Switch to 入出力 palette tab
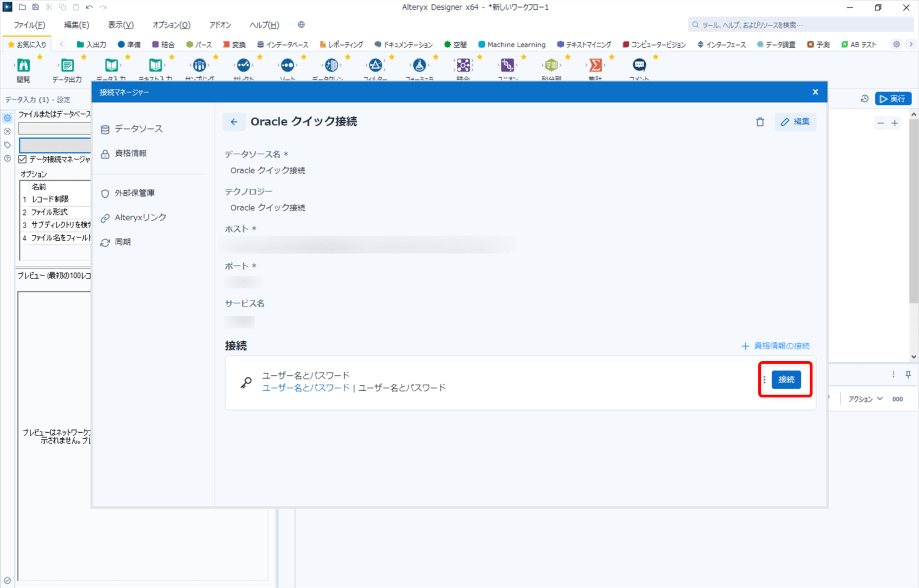This screenshot has height=588, width=919. (91, 45)
